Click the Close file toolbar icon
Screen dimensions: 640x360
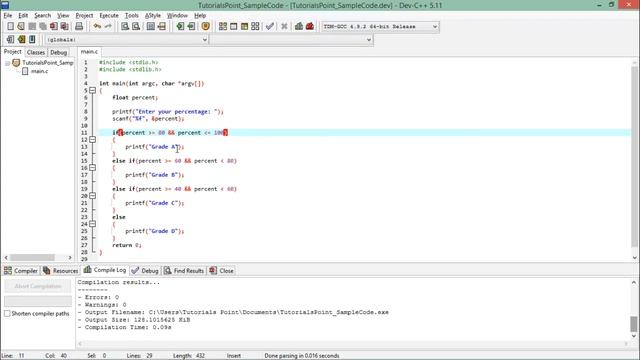[x=53, y=27]
